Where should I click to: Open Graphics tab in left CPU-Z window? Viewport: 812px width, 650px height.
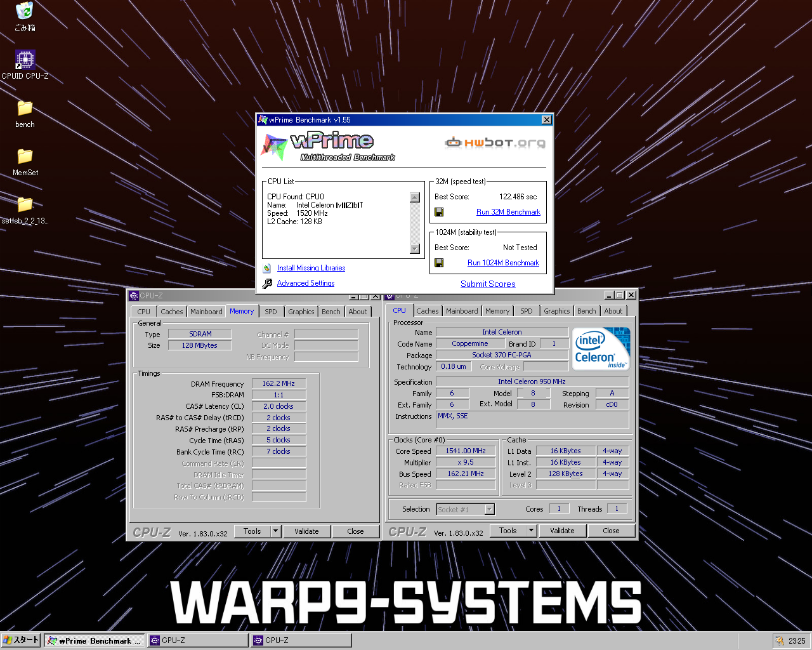point(301,312)
